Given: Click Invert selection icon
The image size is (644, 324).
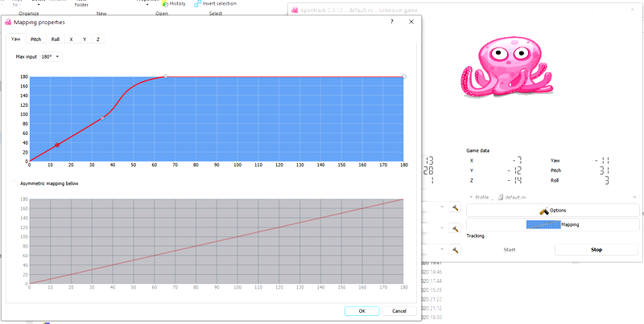Looking at the screenshot, I should pyautogui.click(x=197, y=4).
